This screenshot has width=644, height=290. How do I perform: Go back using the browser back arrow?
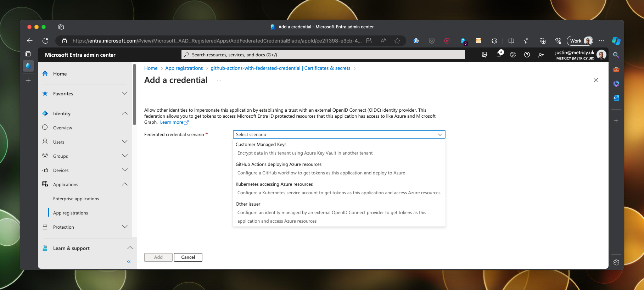[30, 41]
